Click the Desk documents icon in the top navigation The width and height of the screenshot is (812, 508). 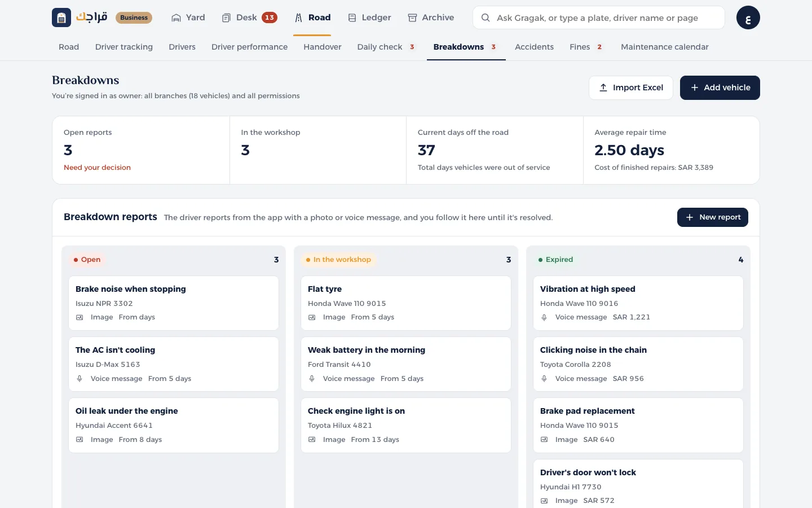226,18
